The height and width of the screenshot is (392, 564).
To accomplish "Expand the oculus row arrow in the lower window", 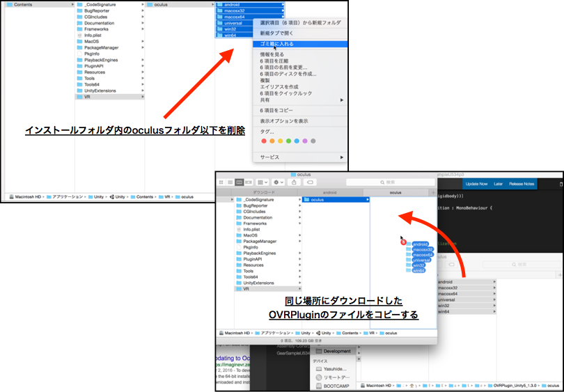I will click(367, 200).
